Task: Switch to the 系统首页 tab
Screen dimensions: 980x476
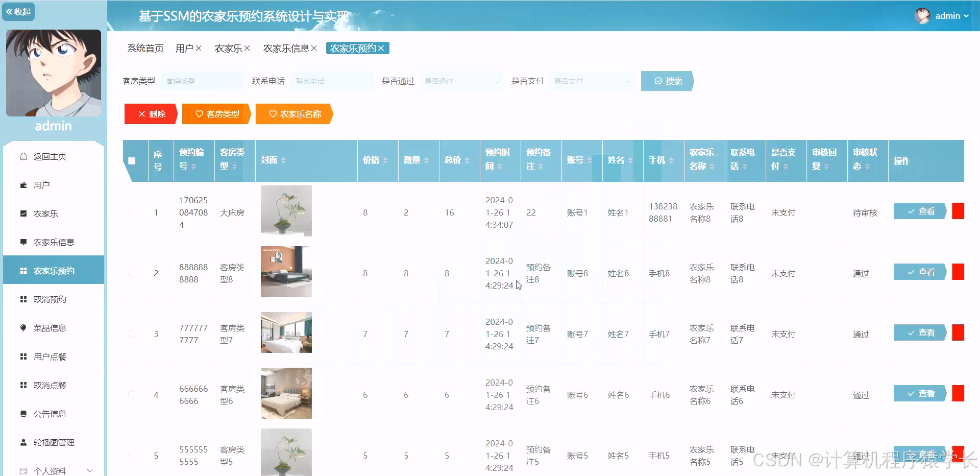Action: tap(145, 48)
